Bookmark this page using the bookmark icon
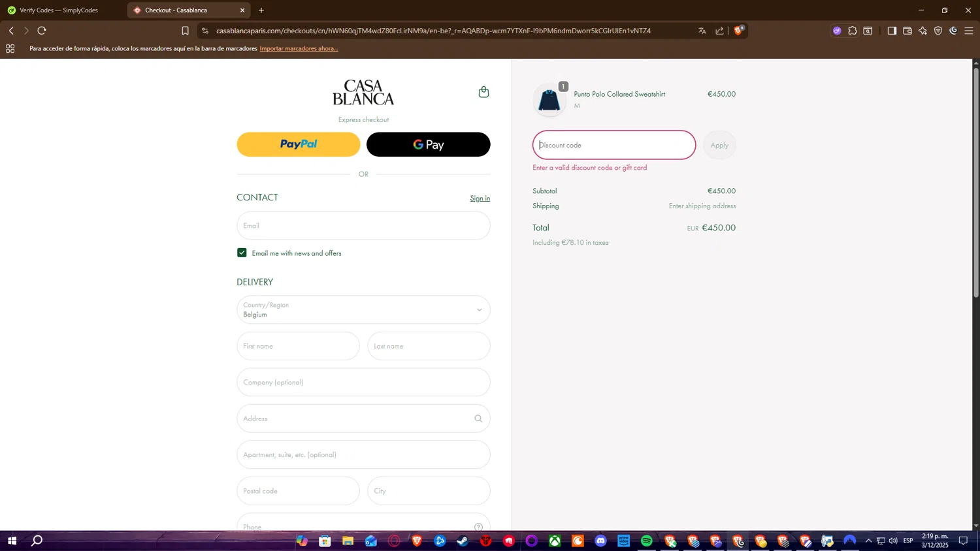Viewport: 980px width, 551px height. 185,31
